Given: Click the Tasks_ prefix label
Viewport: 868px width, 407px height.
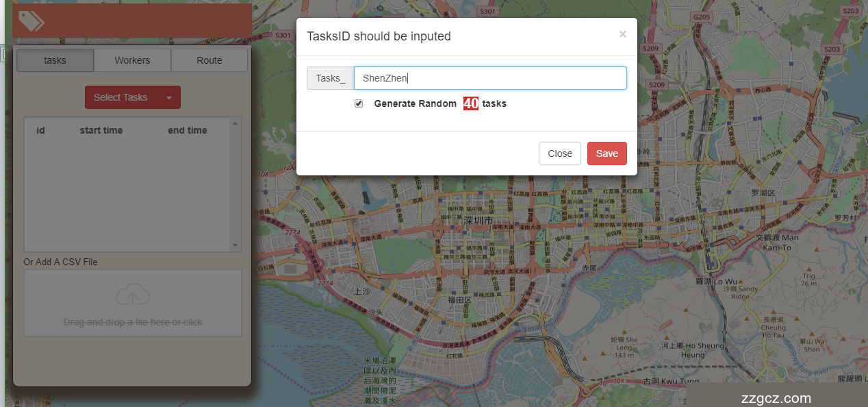Looking at the screenshot, I should click(x=330, y=78).
